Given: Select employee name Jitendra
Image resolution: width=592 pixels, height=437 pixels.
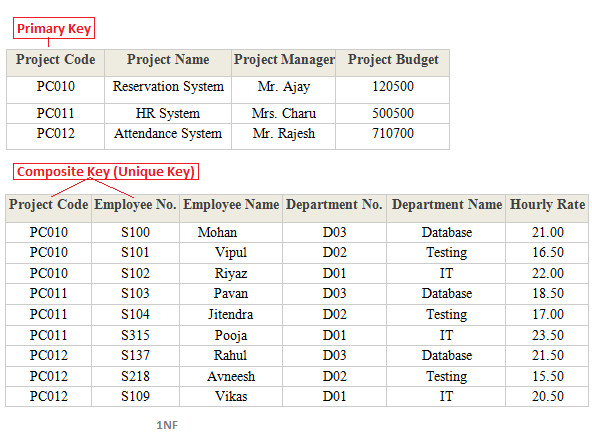Looking at the screenshot, I should (230, 314).
